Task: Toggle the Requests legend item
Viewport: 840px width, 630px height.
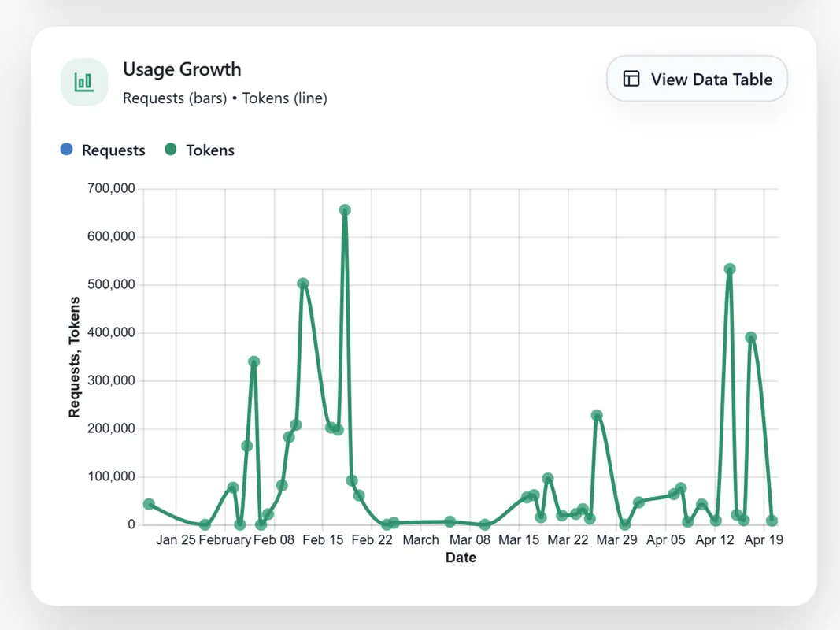Action: tap(103, 150)
